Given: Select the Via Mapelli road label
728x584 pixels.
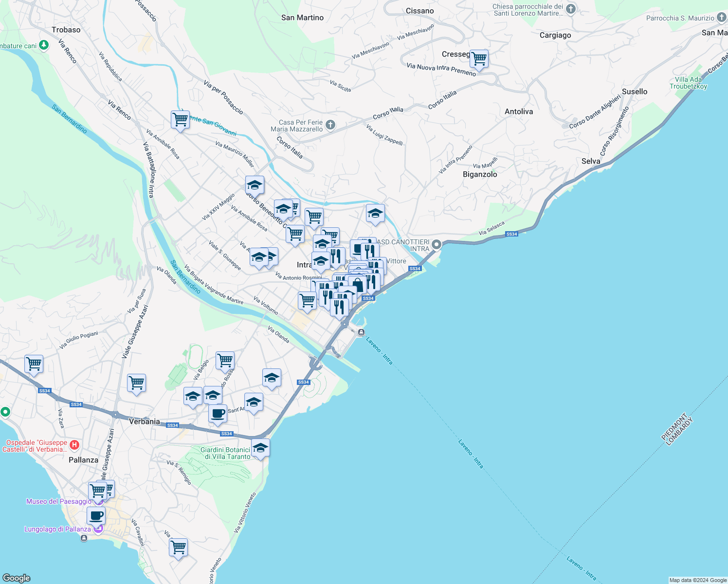Looking at the screenshot, I should [x=485, y=163].
